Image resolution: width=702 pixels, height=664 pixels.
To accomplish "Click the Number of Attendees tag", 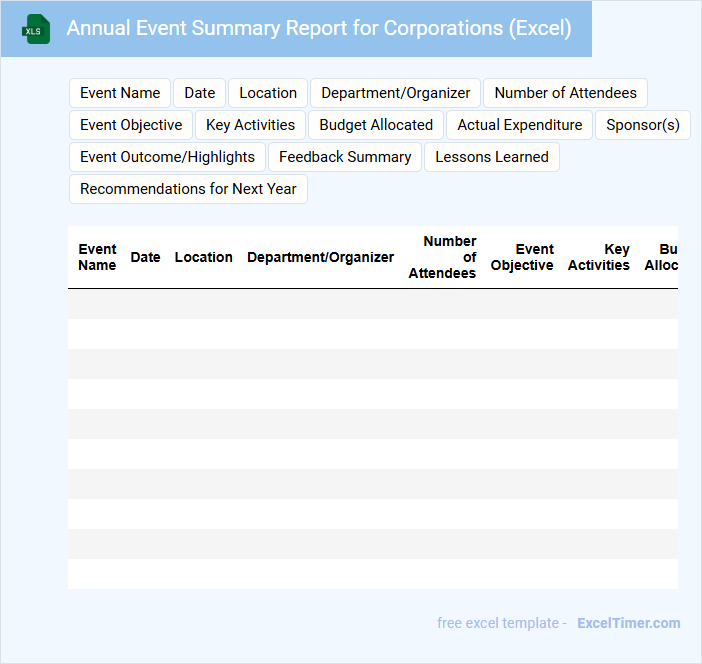I will click(x=565, y=93).
